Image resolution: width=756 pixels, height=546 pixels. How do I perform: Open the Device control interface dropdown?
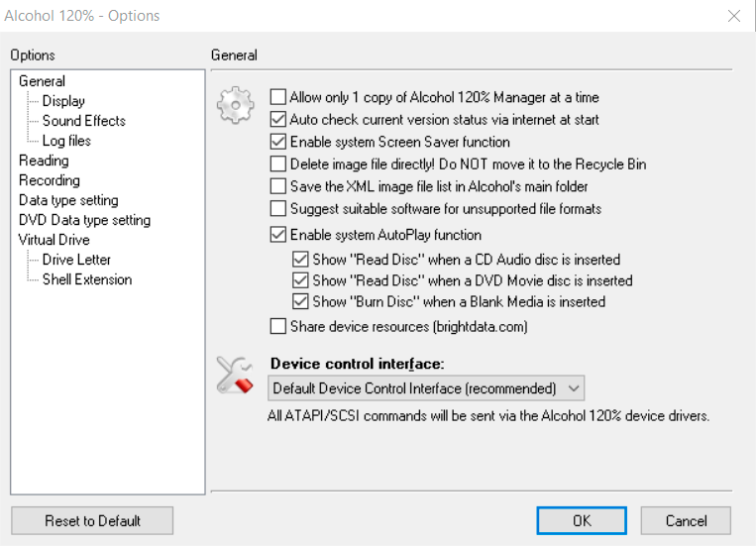(426, 388)
